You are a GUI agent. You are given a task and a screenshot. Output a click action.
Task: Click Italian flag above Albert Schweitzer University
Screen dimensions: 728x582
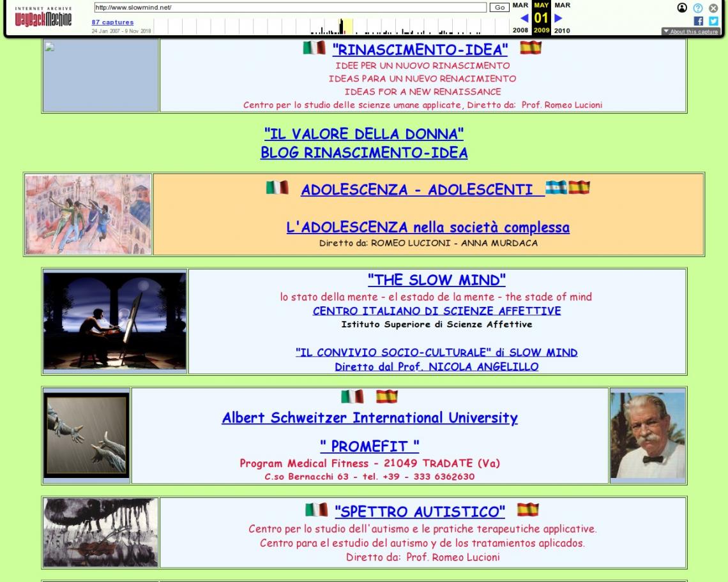[353, 396]
